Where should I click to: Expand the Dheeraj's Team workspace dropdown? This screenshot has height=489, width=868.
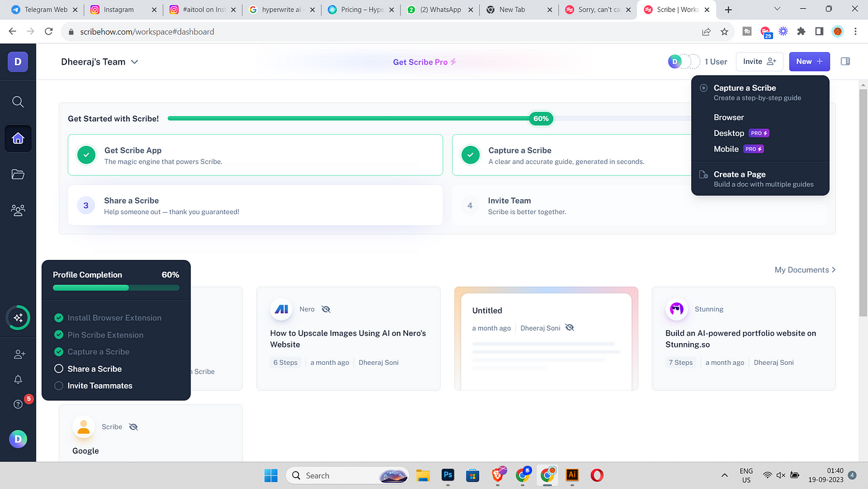99,61
